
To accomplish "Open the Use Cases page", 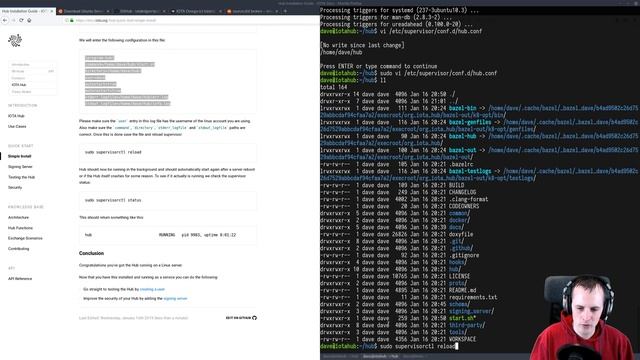I will tap(17, 127).
